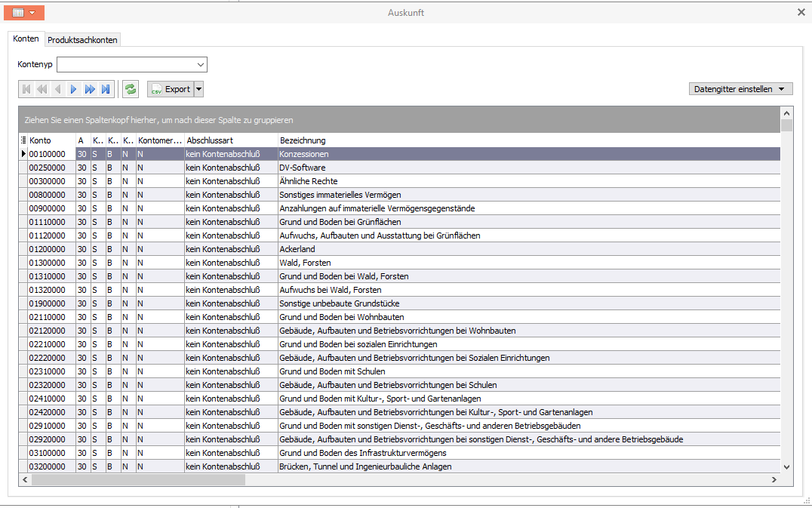Click the horizontal scrollbar left arrow

[25, 480]
